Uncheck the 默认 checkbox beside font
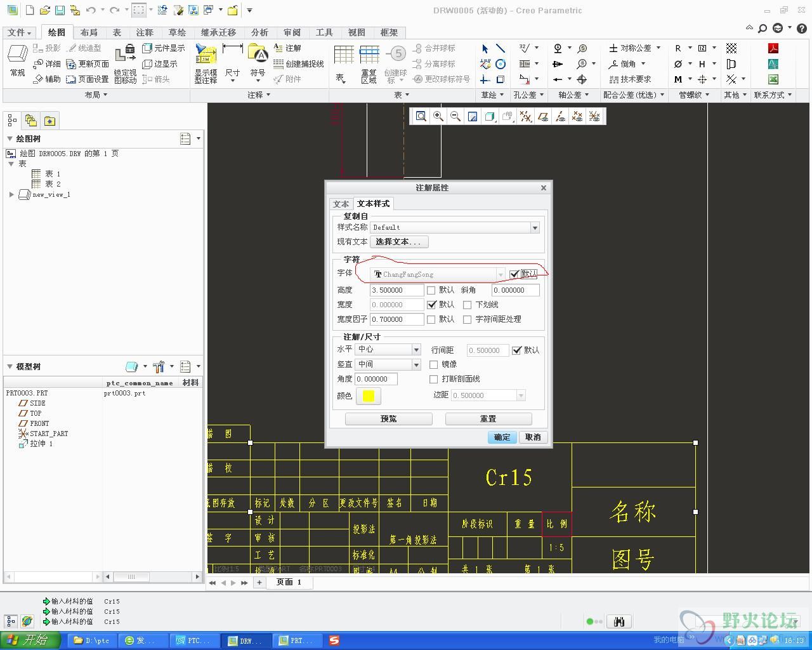This screenshot has width=812, height=650. pos(514,274)
